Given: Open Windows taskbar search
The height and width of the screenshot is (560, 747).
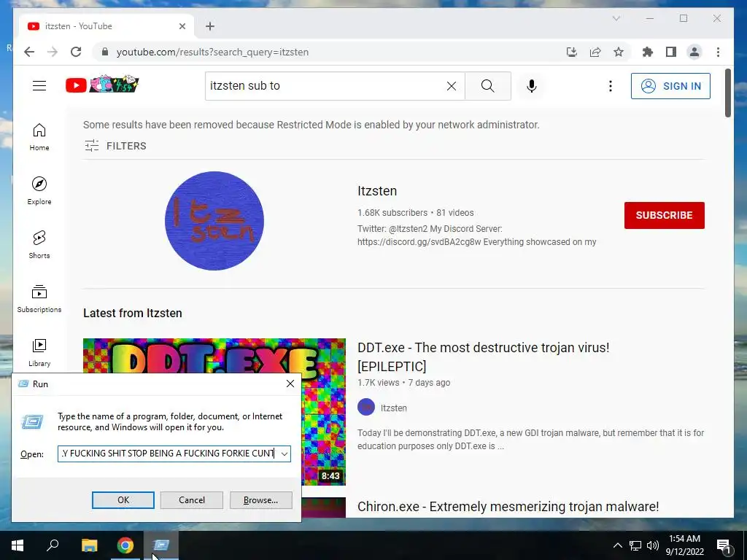Looking at the screenshot, I should 53,545.
